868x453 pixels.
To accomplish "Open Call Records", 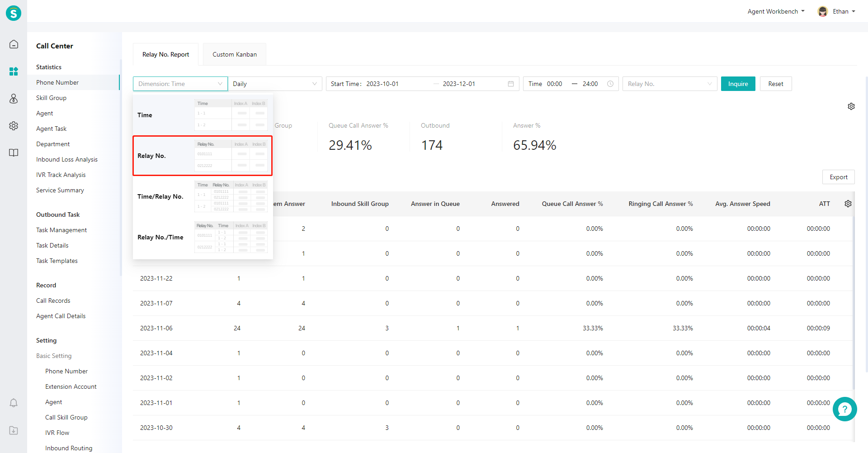I will click(53, 300).
